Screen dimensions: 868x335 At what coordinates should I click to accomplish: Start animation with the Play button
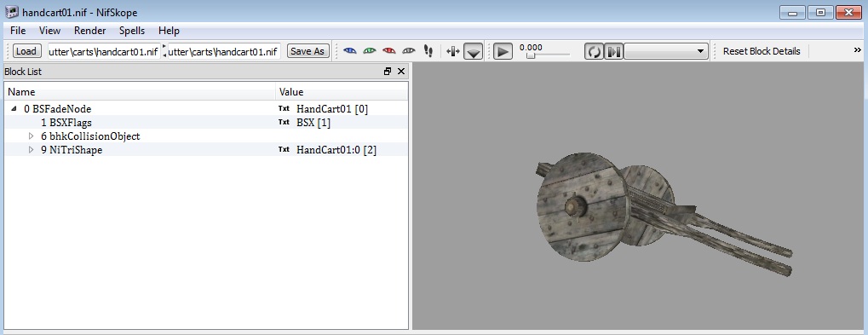click(503, 51)
